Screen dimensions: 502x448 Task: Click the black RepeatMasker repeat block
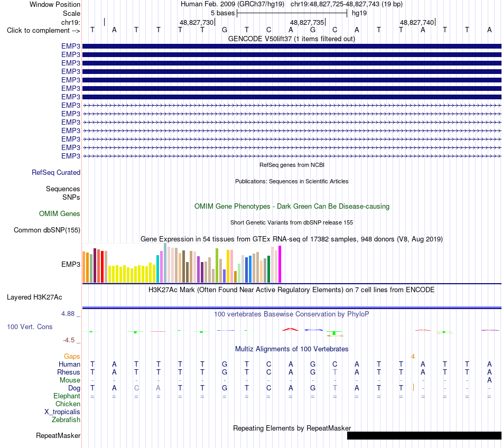click(x=424, y=435)
